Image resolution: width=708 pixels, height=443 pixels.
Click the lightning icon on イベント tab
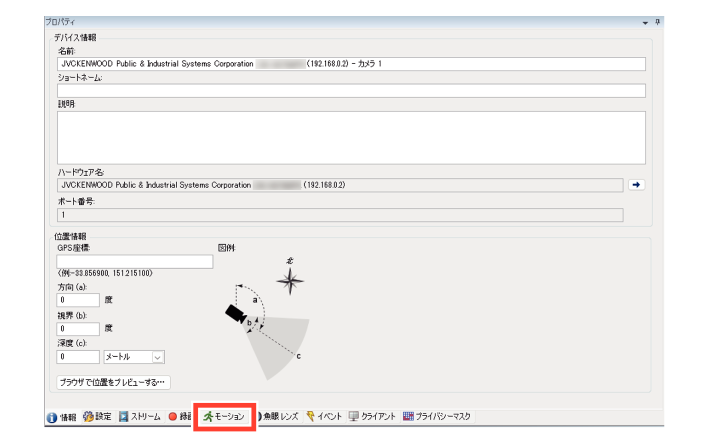click(x=310, y=416)
